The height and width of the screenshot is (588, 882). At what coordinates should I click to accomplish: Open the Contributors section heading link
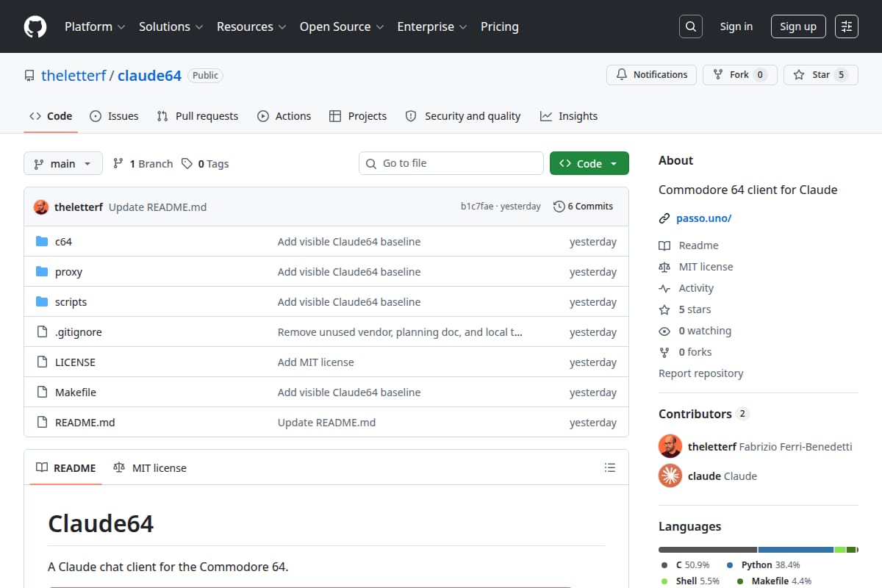pyautogui.click(x=703, y=414)
